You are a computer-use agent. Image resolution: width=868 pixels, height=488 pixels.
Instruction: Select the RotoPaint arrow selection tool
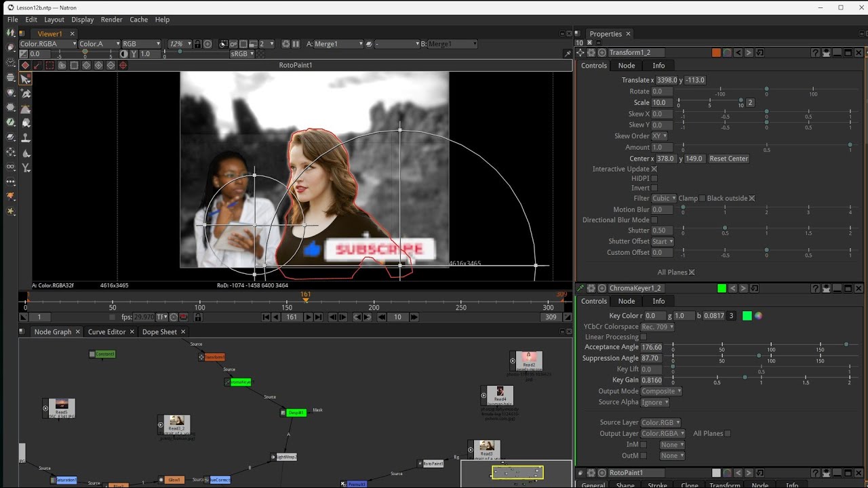coord(26,79)
